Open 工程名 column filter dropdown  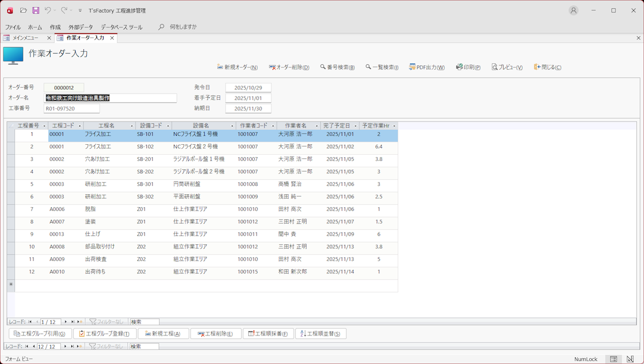tap(132, 126)
